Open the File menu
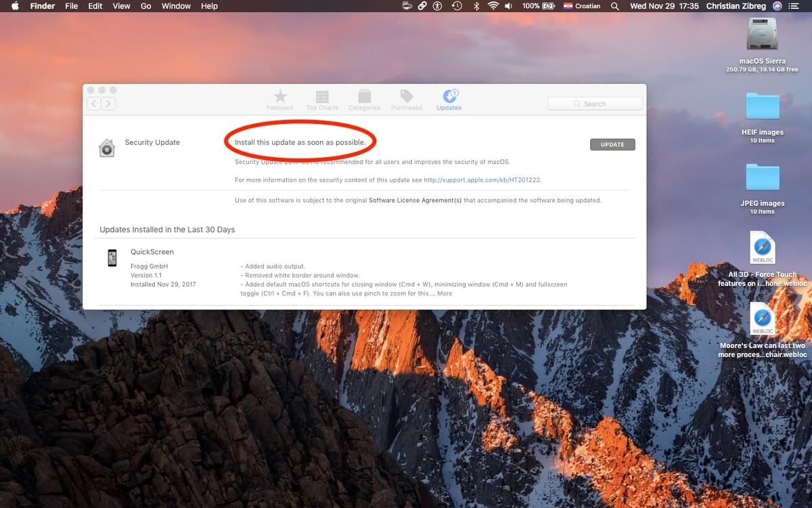 [72, 6]
